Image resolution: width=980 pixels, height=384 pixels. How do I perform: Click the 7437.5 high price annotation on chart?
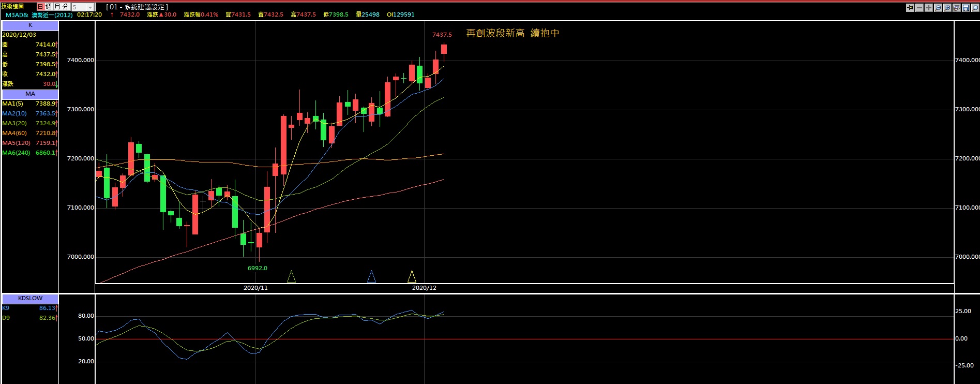[x=442, y=35]
